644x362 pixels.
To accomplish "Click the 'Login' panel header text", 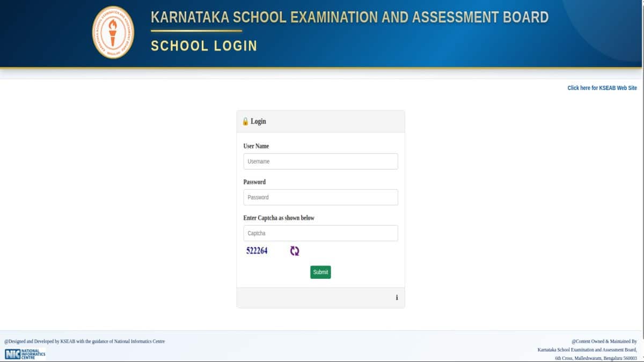I will click(x=258, y=121).
